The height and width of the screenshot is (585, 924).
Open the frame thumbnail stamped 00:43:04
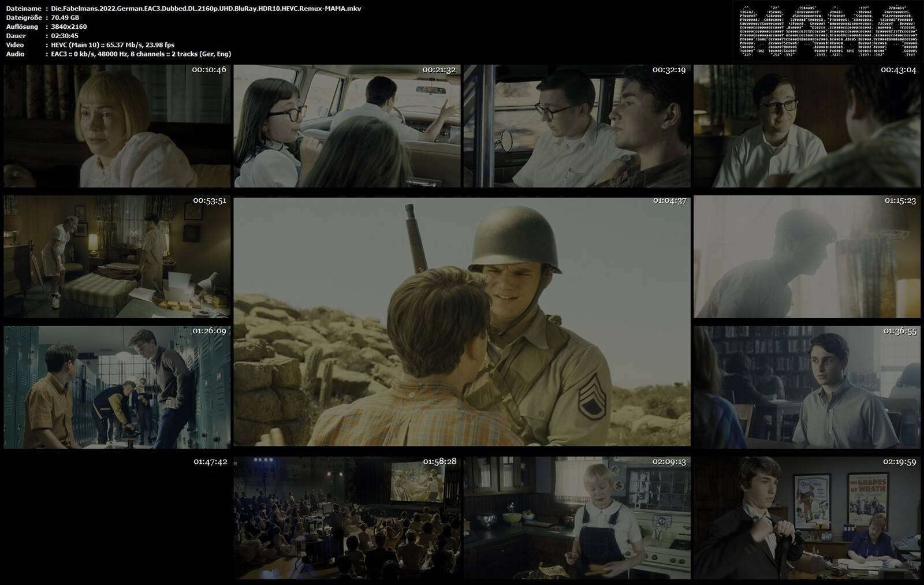click(x=807, y=126)
